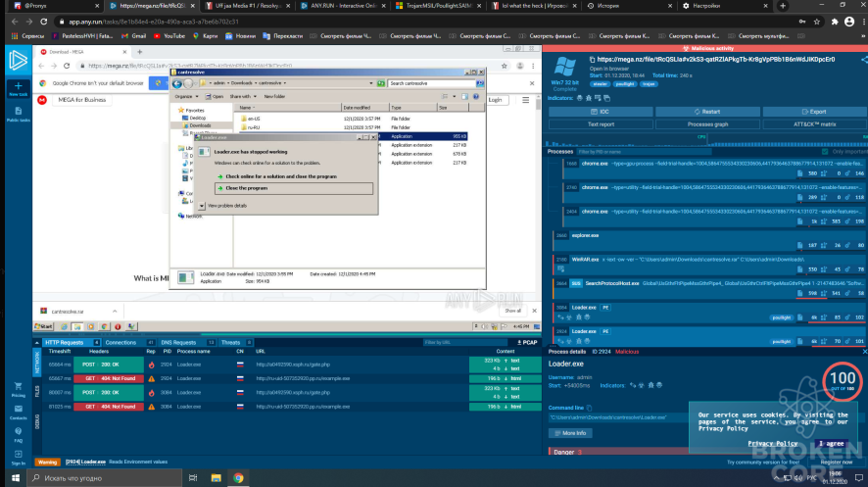Click the copy Command line icon

point(589,408)
